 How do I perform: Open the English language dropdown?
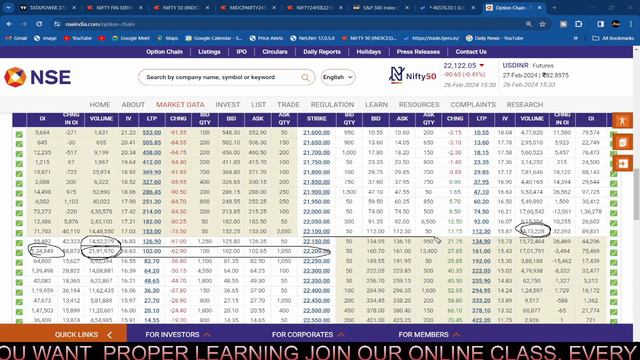[338, 77]
